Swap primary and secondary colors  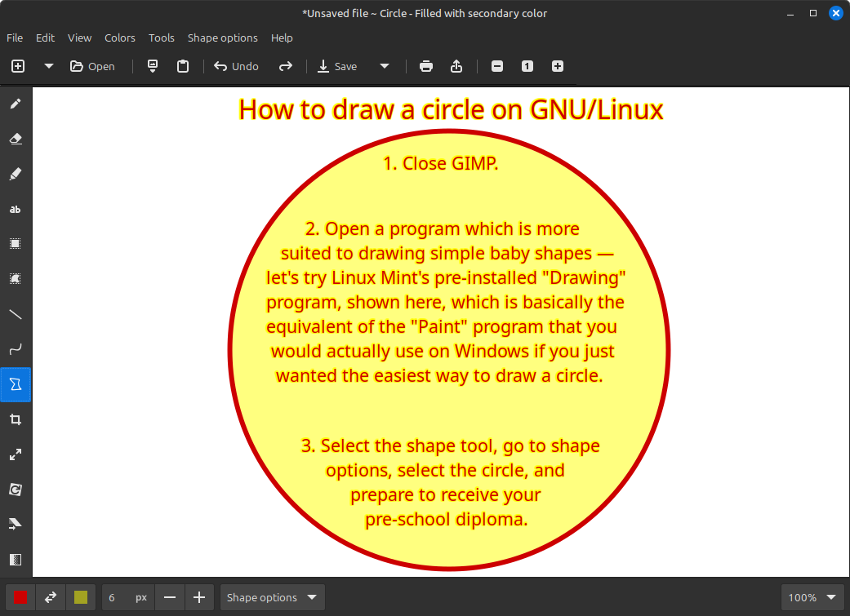coord(51,597)
